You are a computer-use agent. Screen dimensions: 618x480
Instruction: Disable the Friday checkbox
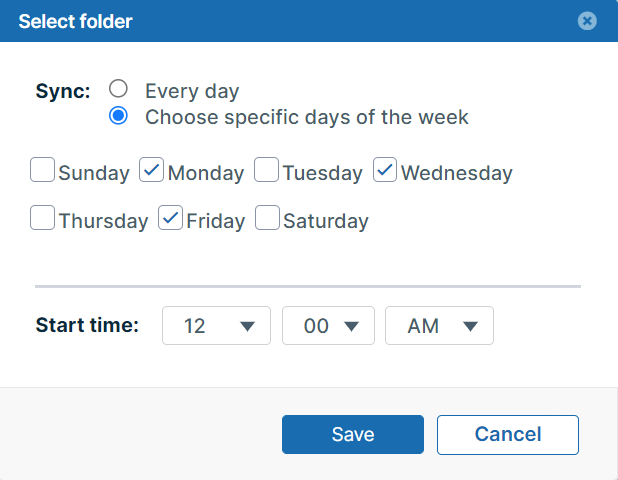point(170,218)
